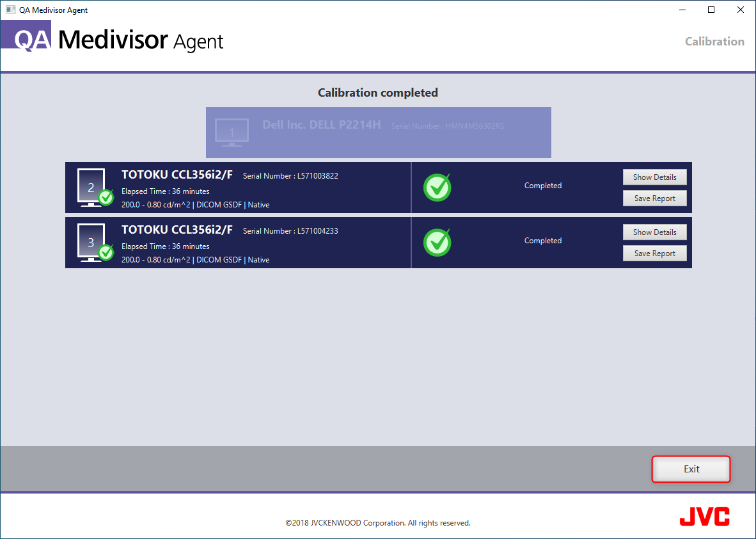Click the JVC logo

704,517
